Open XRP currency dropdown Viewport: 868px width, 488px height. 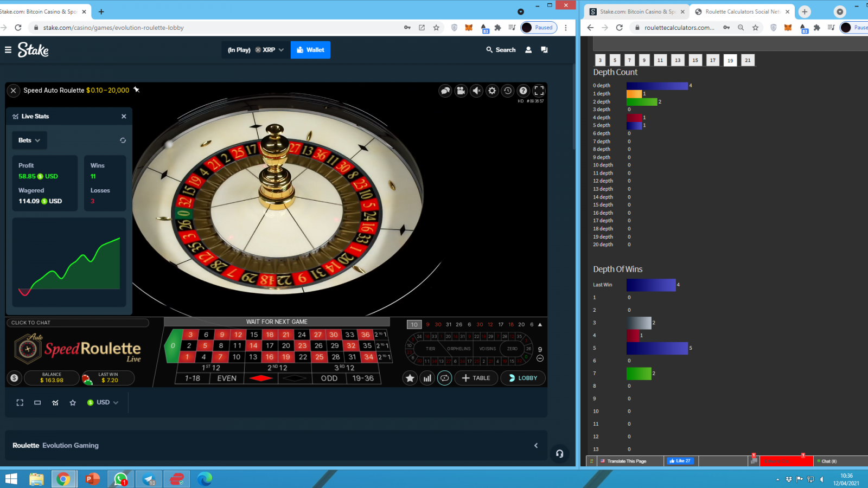point(270,50)
